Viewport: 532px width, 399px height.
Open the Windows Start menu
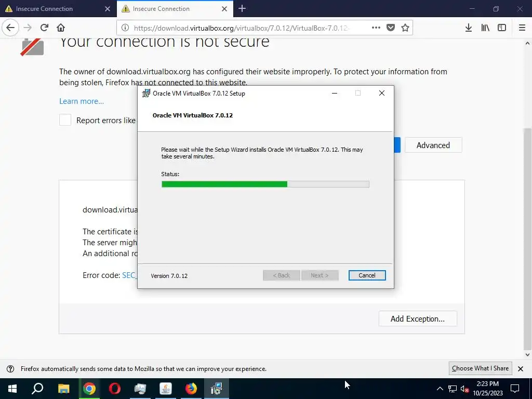12,389
